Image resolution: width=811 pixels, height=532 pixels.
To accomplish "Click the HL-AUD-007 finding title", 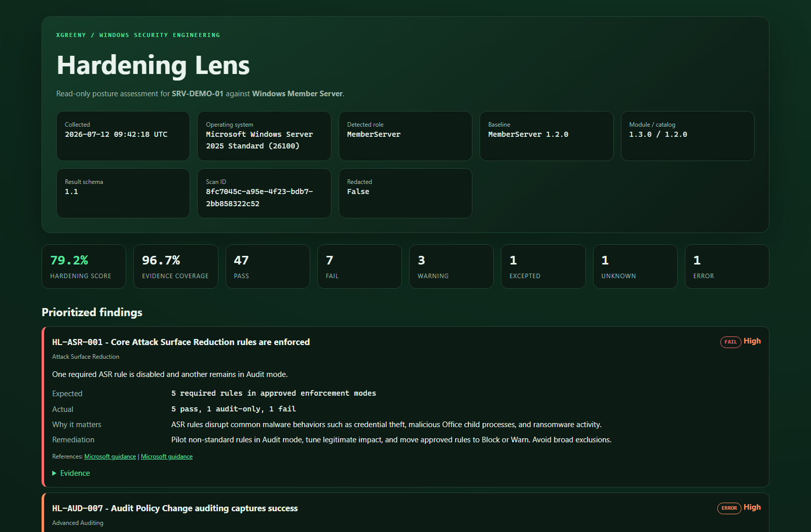I will pyautogui.click(x=175, y=508).
